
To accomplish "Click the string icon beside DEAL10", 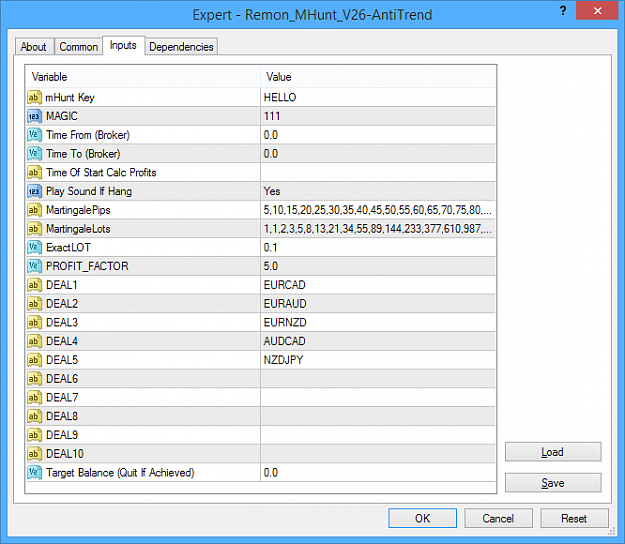I will (34, 454).
